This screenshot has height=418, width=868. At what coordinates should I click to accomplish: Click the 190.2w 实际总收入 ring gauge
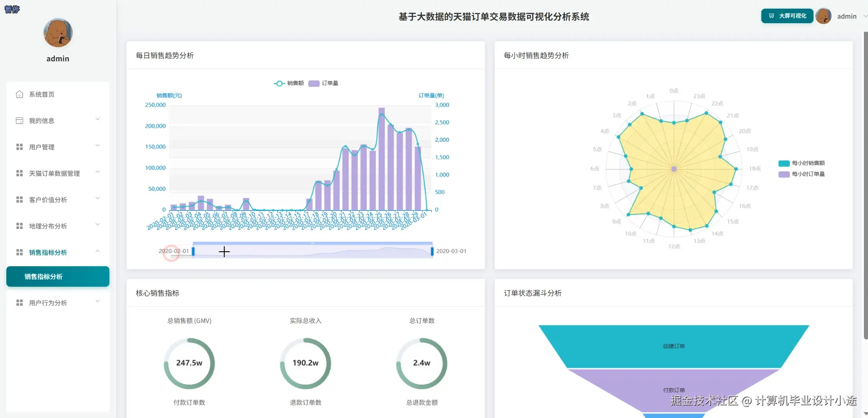coord(306,363)
